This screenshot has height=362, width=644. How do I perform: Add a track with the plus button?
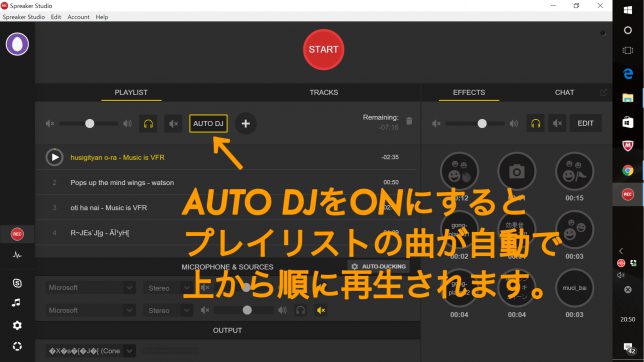246,124
